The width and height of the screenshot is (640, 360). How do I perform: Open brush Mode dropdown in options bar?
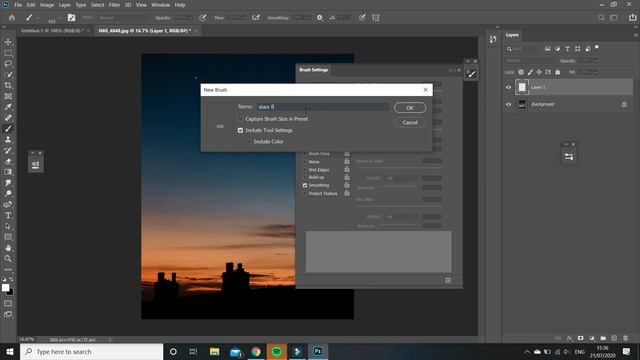coord(123,18)
